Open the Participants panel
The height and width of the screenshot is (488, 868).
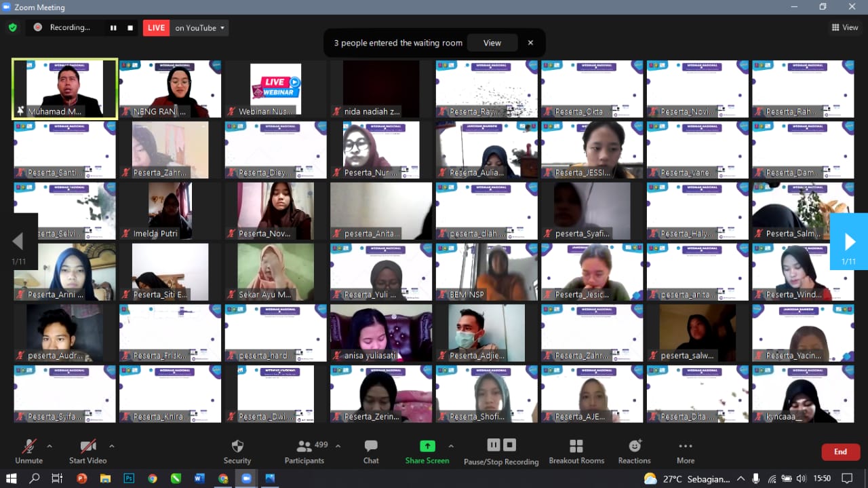(x=304, y=451)
